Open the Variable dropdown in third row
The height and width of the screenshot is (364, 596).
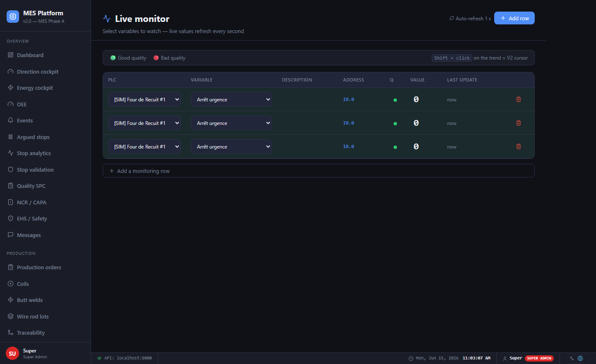231,146
